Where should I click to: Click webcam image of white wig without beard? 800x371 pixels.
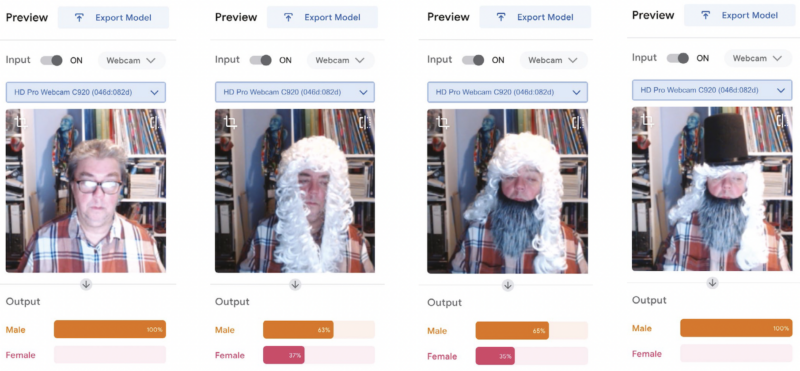(x=295, y=190)
